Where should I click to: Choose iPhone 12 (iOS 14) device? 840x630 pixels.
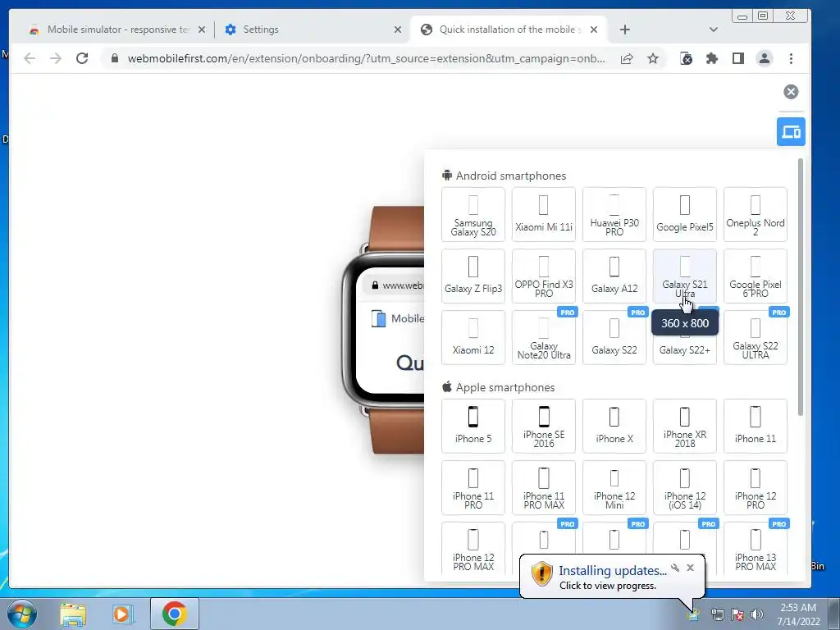[x=685, y=487]
